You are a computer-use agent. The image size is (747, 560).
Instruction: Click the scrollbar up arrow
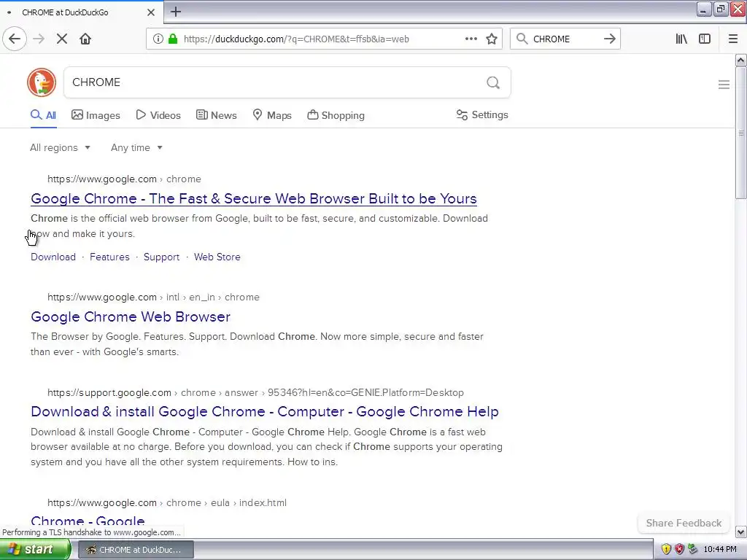(740, 60)
